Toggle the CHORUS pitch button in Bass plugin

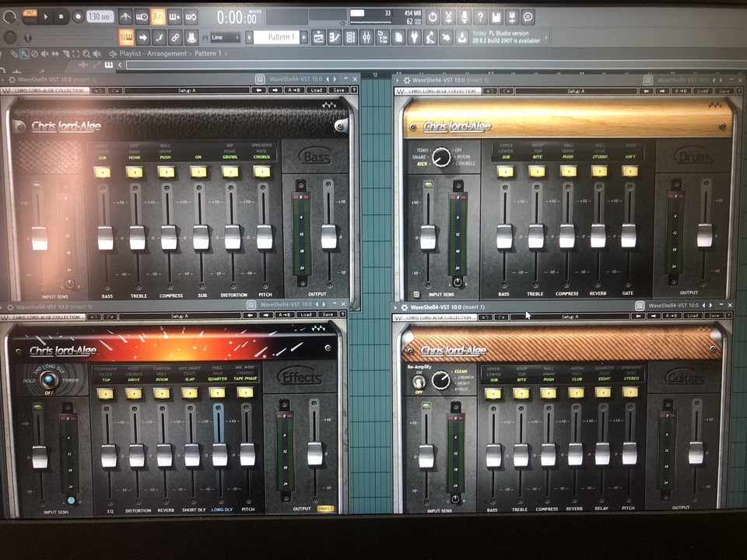(261, 171)
